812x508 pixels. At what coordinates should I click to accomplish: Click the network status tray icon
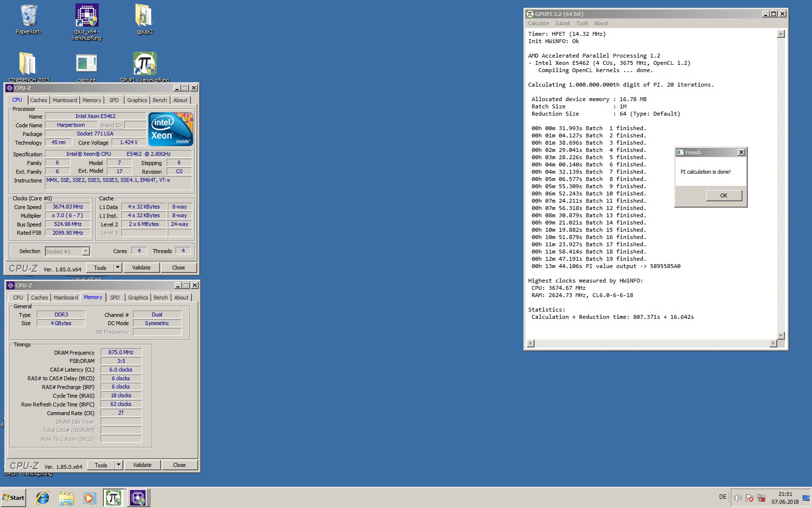click(x=761, y=498)
